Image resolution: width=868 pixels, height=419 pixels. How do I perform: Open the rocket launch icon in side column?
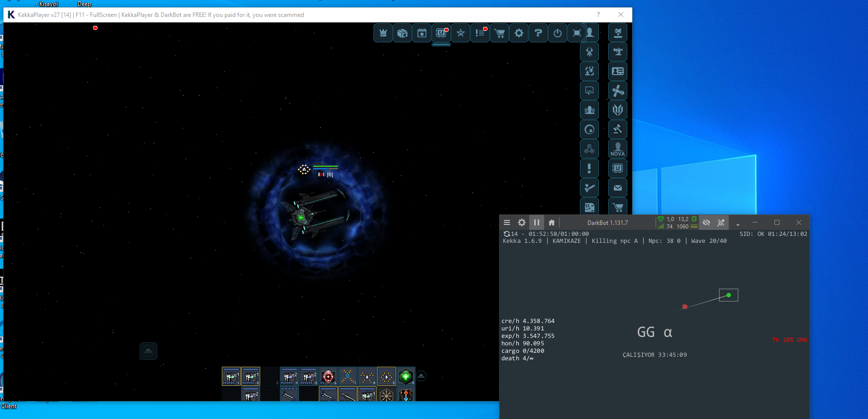589,188
